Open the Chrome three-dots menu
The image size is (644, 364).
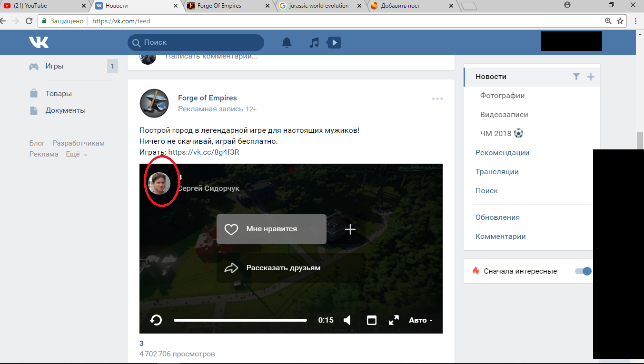click(636, 21)
